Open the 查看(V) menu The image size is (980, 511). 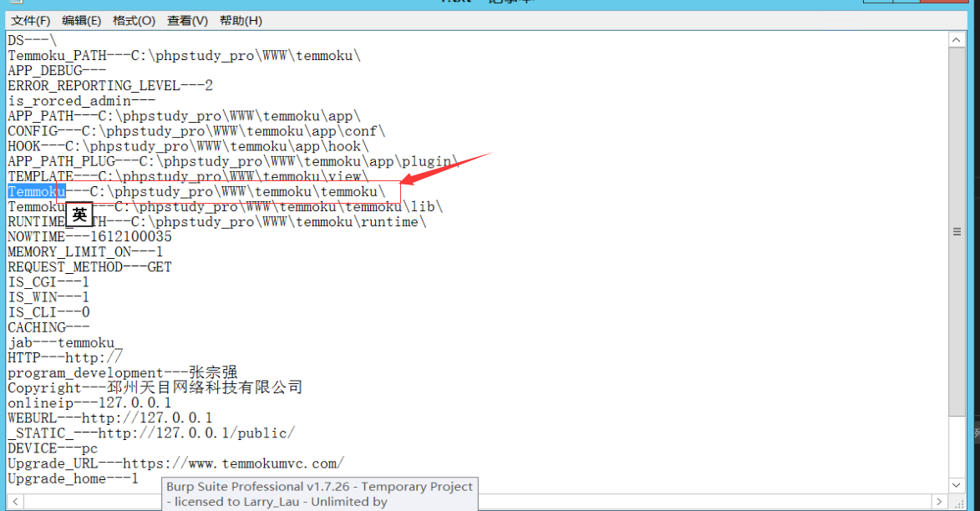point(187,21)
